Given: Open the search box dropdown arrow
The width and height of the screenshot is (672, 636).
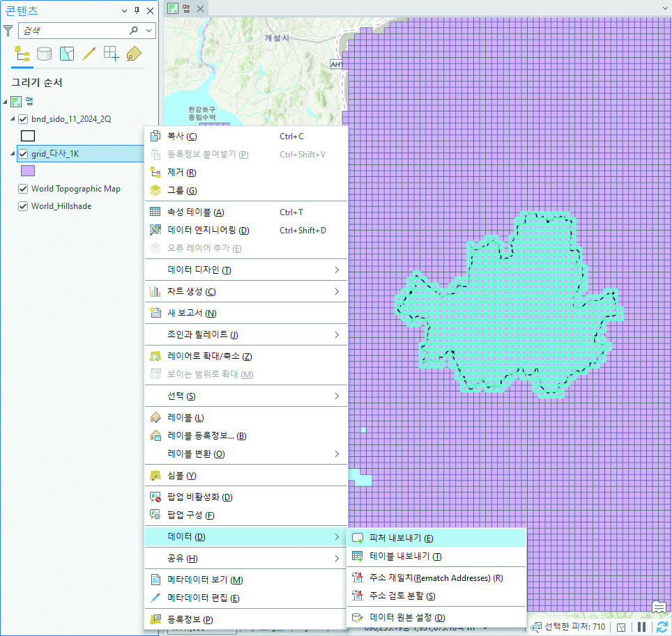Looking at the screenshot, I should pyautogui.click(x=148, y=31).
